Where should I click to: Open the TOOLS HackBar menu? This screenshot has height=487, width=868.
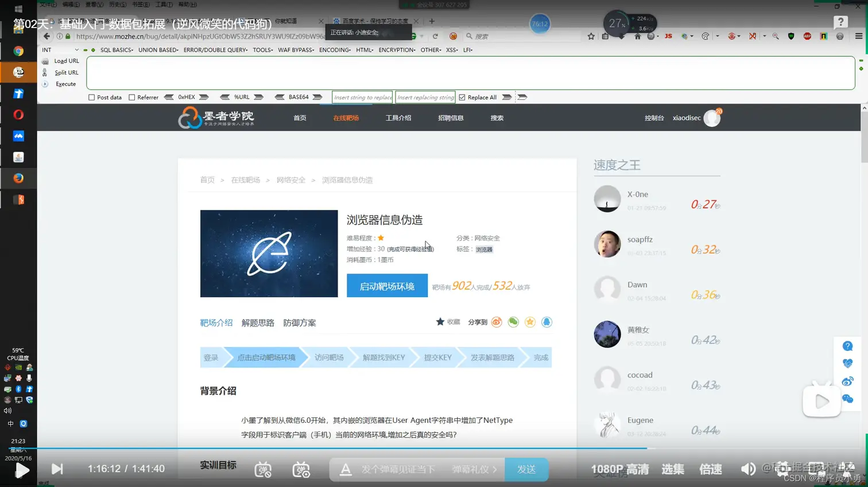click(x=263, y=50)
